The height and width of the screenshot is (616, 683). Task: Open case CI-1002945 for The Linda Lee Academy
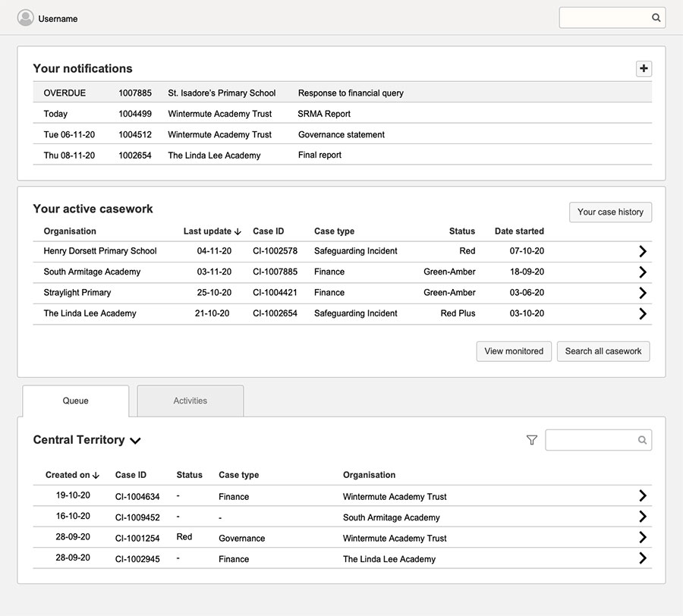point(643,558)
